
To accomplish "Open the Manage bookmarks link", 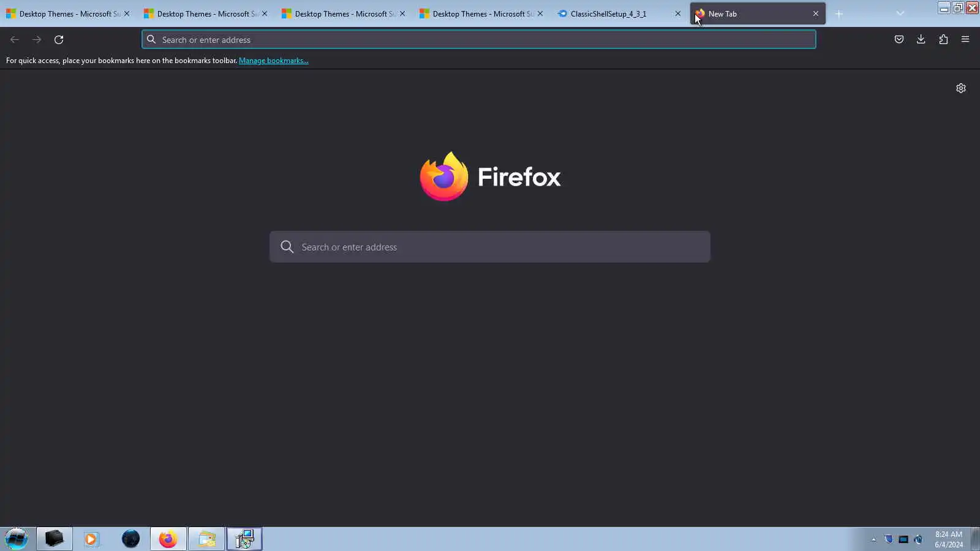I will click(x=274, y=61).
